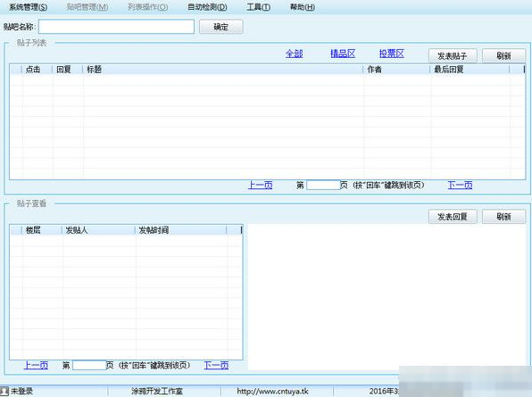
Task: Show all posts via 全部 link
Action: [x=295, y=54]
